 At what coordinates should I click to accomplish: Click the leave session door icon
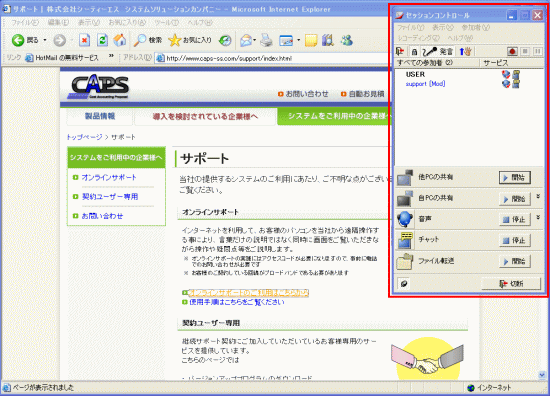[x=400, y=52]
